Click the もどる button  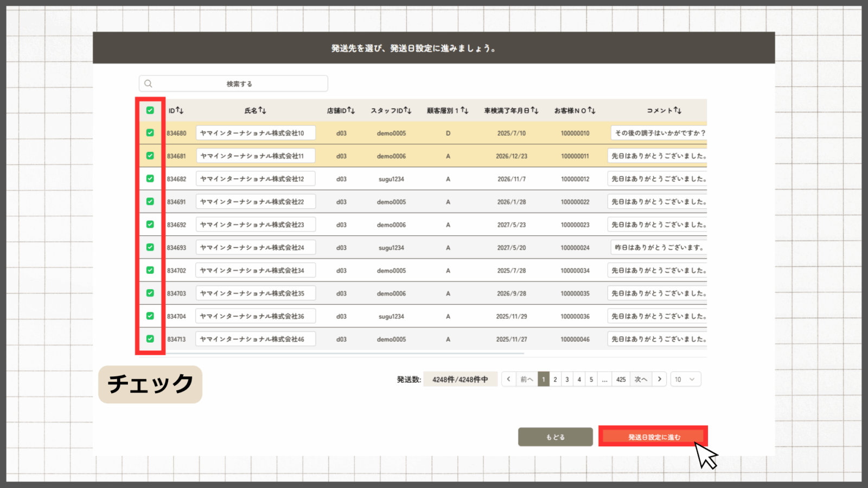pyautogui.click(x=555, y=436)
